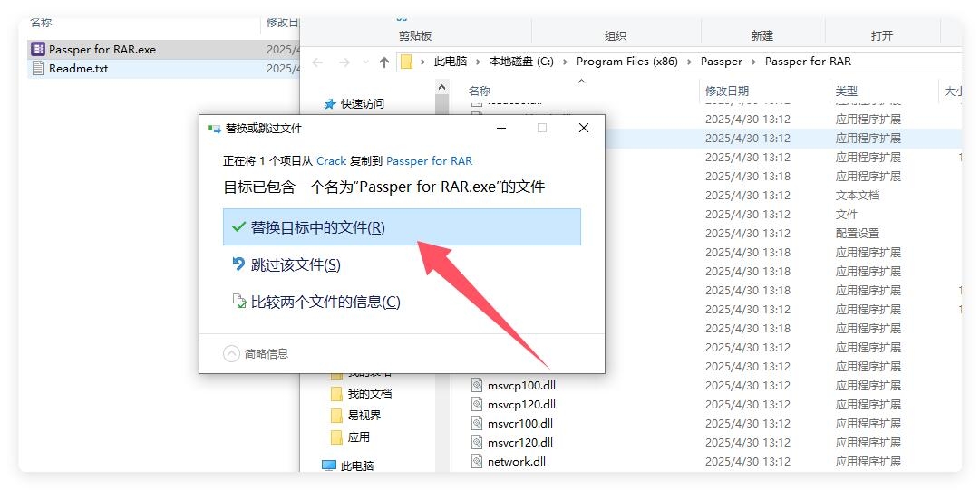Viewport: 980px width, 490px height.
Task: Select the Readme.txt file icon
Action: (x=38, y=68)
